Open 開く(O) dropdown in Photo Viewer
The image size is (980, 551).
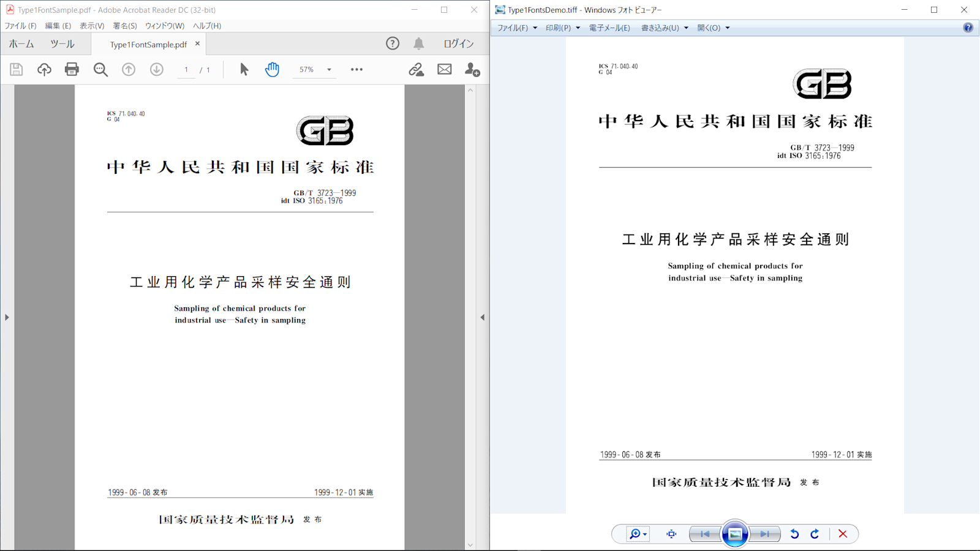point(714,28)
